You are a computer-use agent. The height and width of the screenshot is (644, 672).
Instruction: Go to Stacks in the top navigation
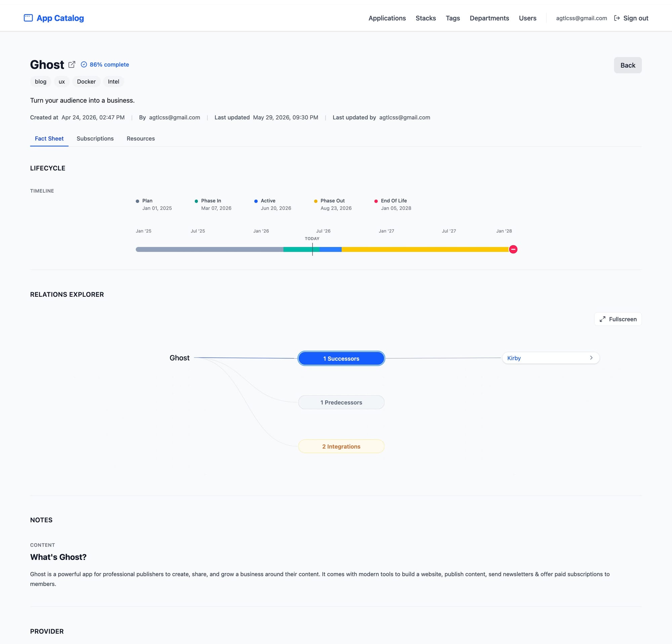(x=426, y=18)
